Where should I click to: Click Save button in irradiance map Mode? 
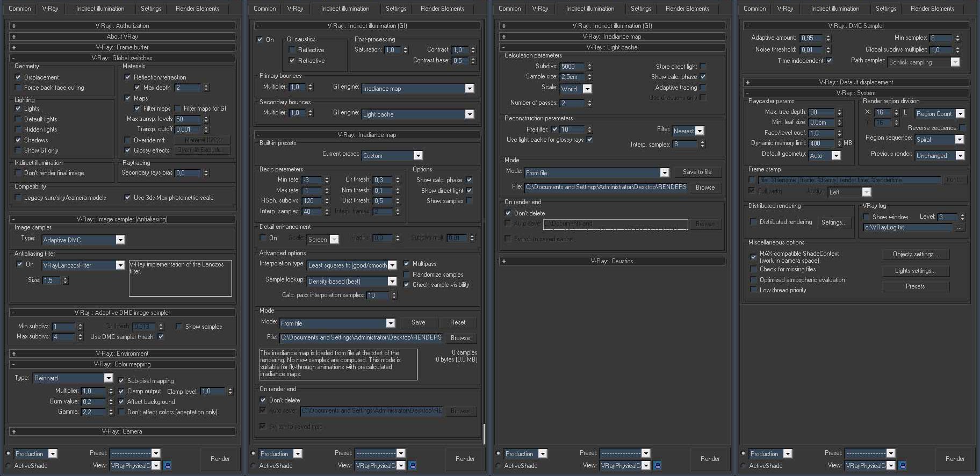[418, 322]
